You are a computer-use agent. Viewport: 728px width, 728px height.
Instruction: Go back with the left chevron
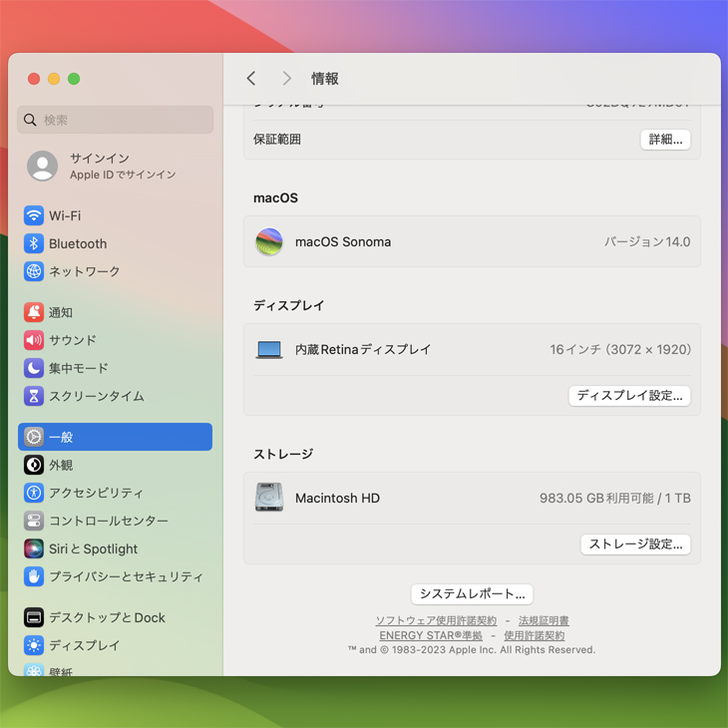pyautogui.click(x=251, y=79)
